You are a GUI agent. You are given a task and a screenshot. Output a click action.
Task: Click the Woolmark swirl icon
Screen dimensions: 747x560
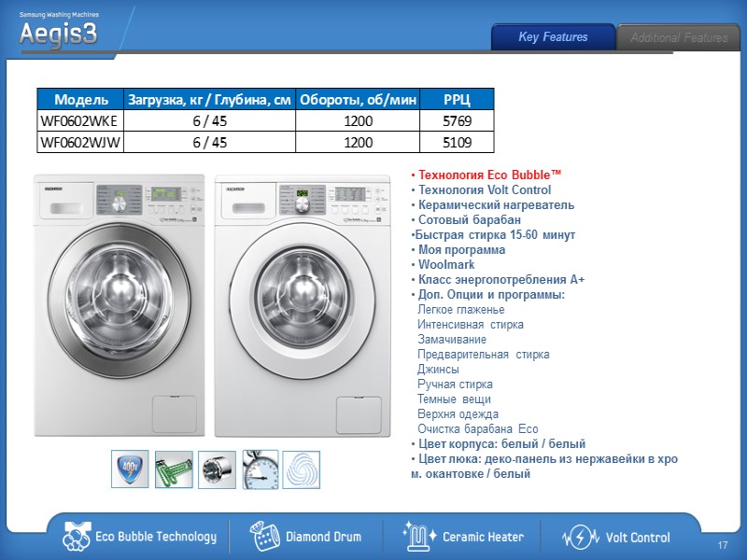click(301, 469)
